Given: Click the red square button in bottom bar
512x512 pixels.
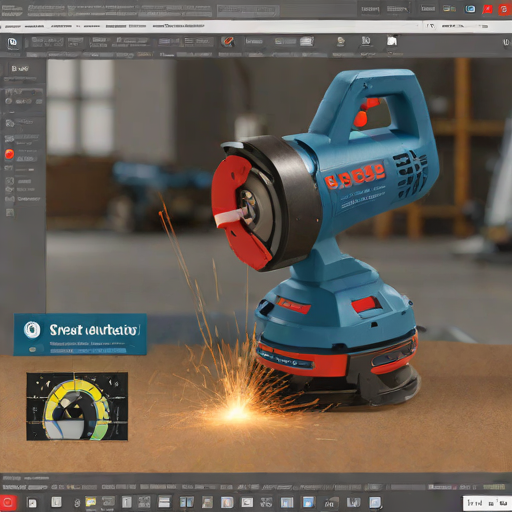Looking at the screenshot, I should coord(8,502).
